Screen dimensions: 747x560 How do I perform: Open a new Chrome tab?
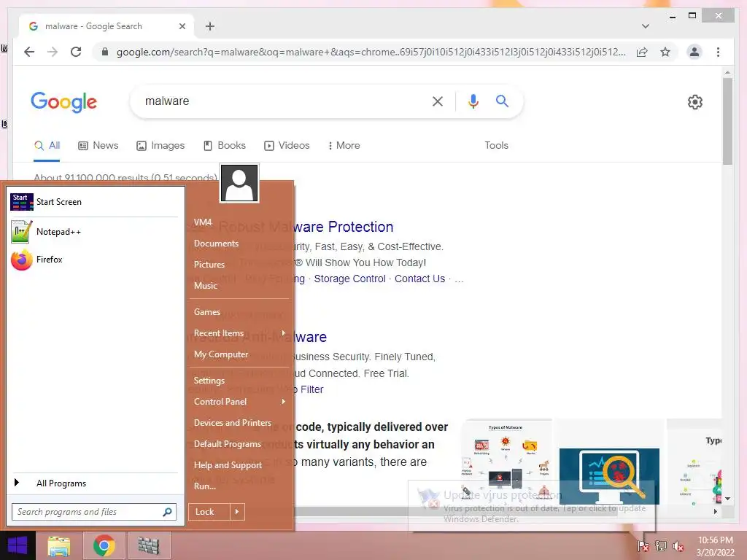click(x=210, y=26)
